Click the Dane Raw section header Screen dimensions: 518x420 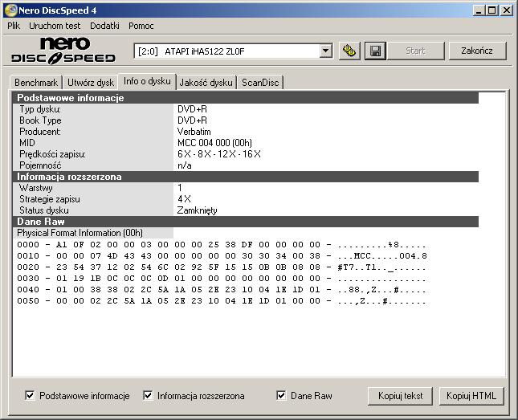click(x=246, y=222)
